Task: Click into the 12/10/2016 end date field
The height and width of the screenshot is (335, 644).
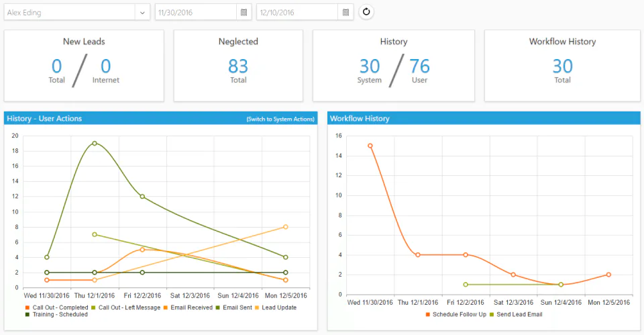Action: (x=297, y=12)
